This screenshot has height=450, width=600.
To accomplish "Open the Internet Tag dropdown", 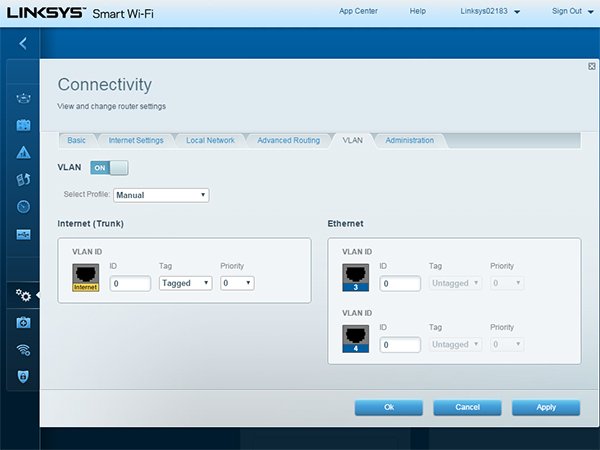I will click(186, 283).
